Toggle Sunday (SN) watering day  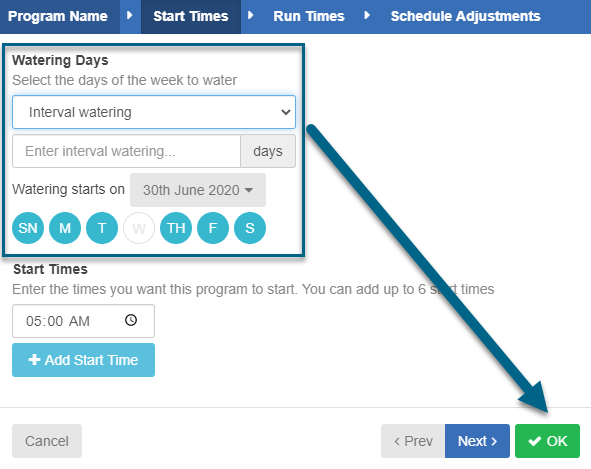coord(28,228)
